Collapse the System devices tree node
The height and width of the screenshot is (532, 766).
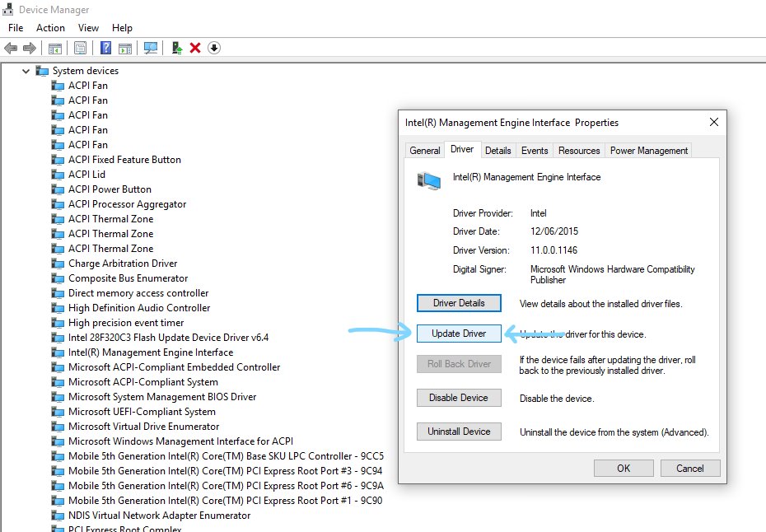[26, 71]
